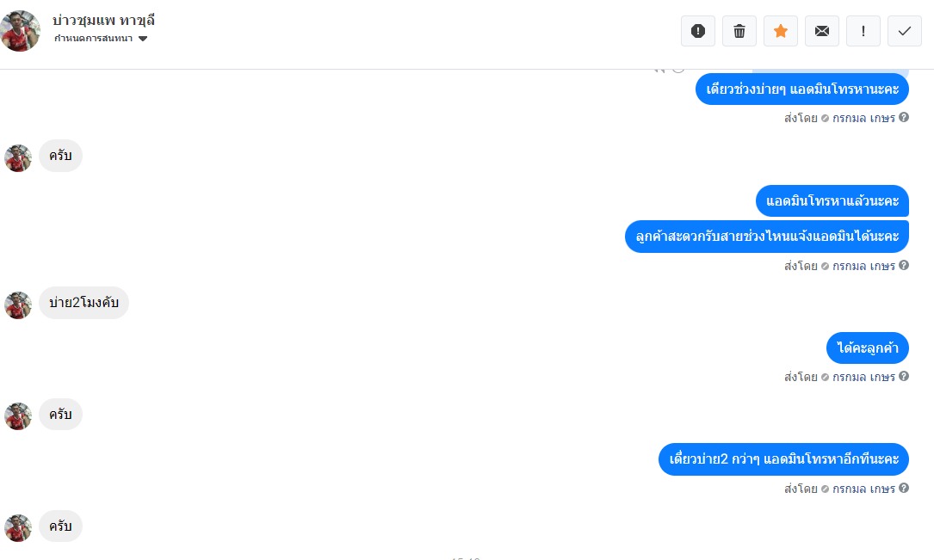The height and width of the screenshot is (560, 934).
Task: Click the large profile picture in header
Action: click(21, 31)
